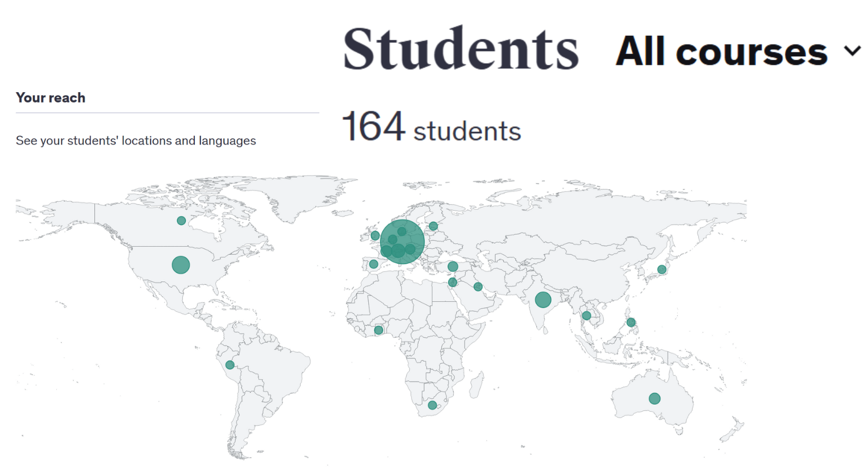868x473 pixels.
Task: Click the student marker over Australia
Action: click(654, 399)
